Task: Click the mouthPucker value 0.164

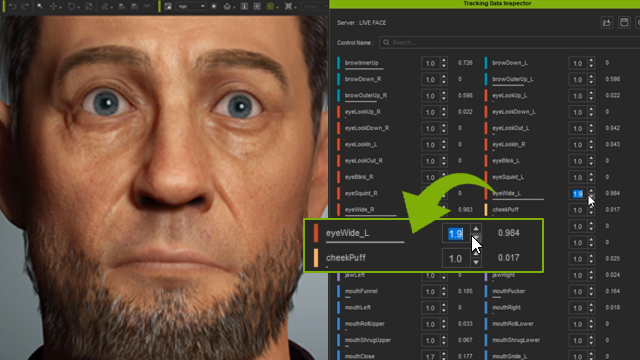Action: pos(613,291)
